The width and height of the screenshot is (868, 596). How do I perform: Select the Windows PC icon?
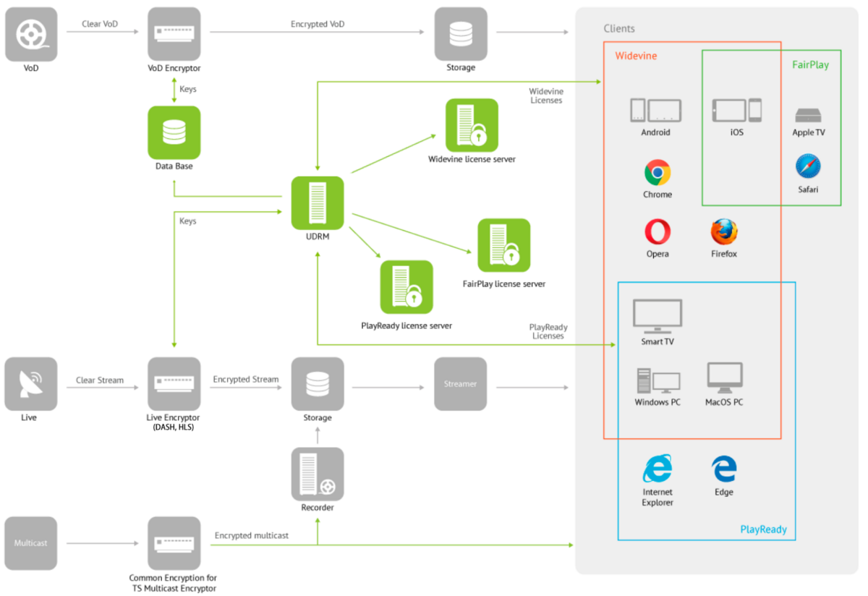point(658,382)
